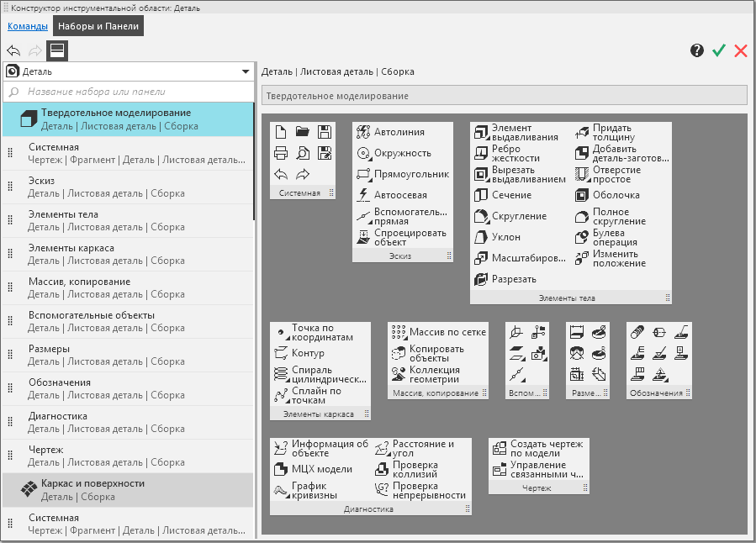Click the save icon in Системная panel
Screen dimensions: 756x543
point(325,132)
